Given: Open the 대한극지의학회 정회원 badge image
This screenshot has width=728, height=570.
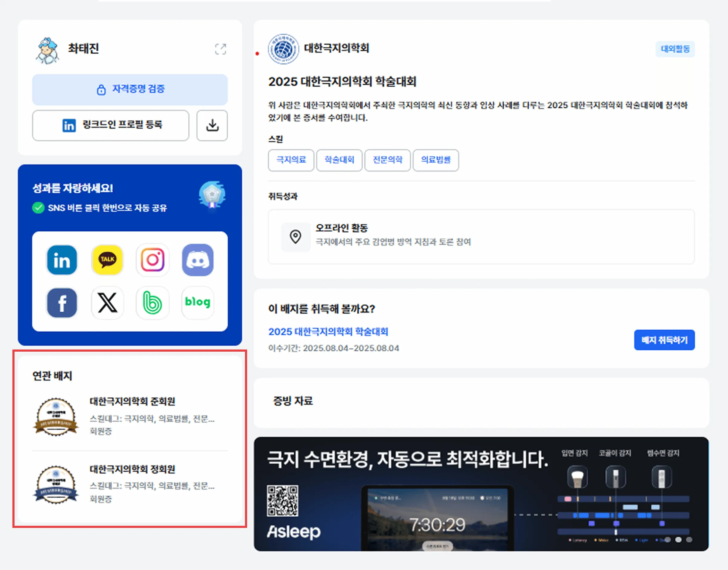Looking at the screenshot, I should coord(56,485).
